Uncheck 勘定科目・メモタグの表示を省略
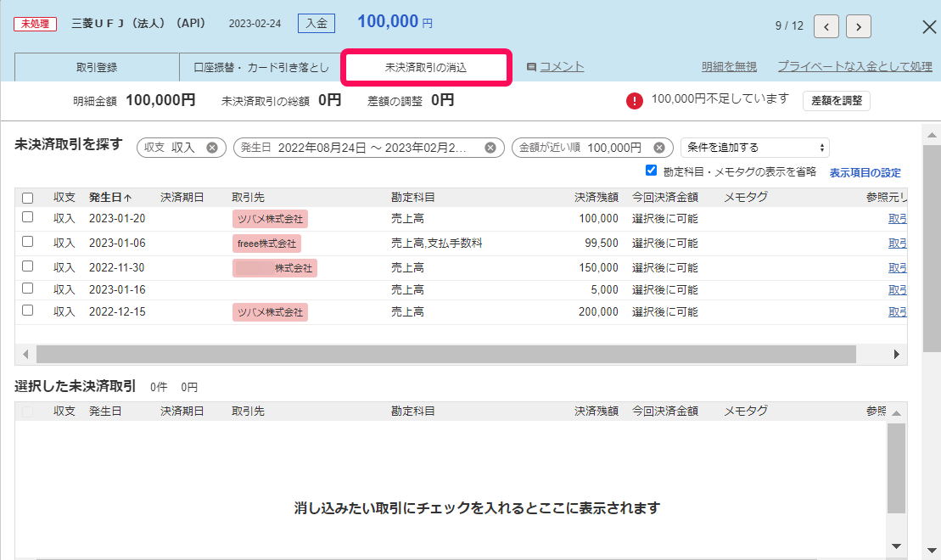The height and width of the screenshot is (560, 941). click(x=651, y=171)
